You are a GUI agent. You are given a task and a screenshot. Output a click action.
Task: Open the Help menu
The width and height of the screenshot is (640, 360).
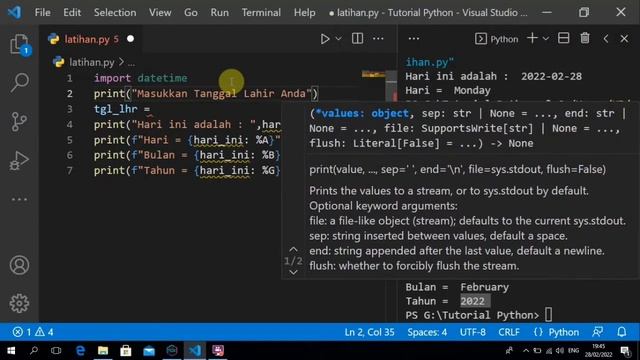click(x=304, y=13)
